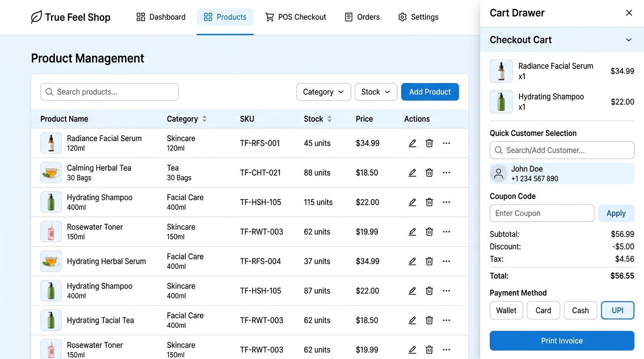644x359 pixels.
Task: Click Hydrating Shampoo thumbnail in cart
Action: click(x=501, y=102)
